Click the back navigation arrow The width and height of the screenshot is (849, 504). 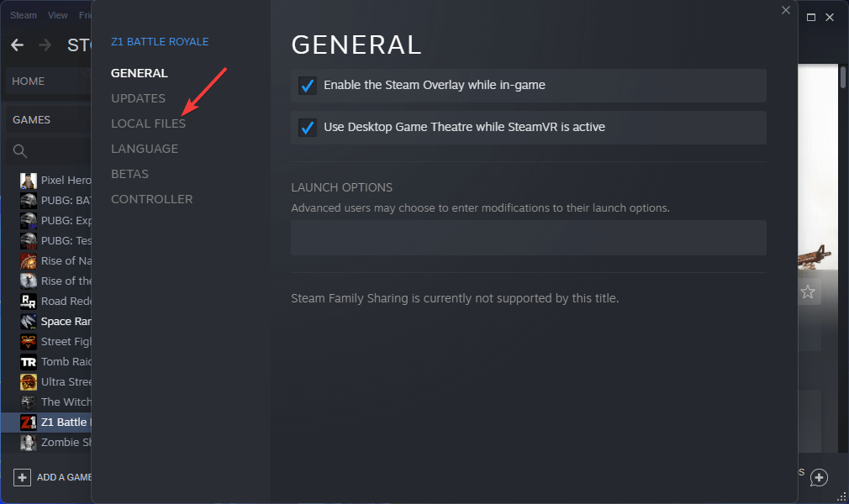coord(18,45)
